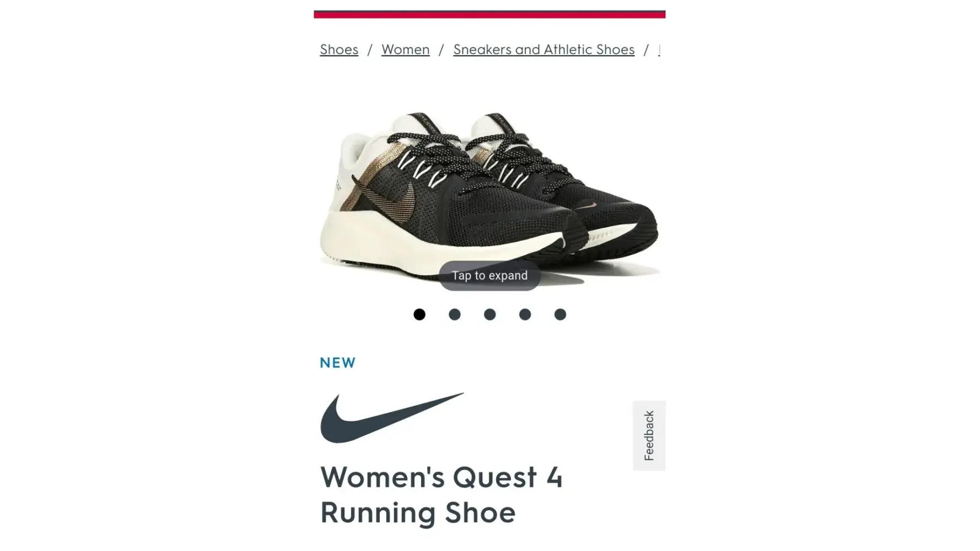
Task: Click the truncated last breadcrumb link
Action: click(660, 50)
